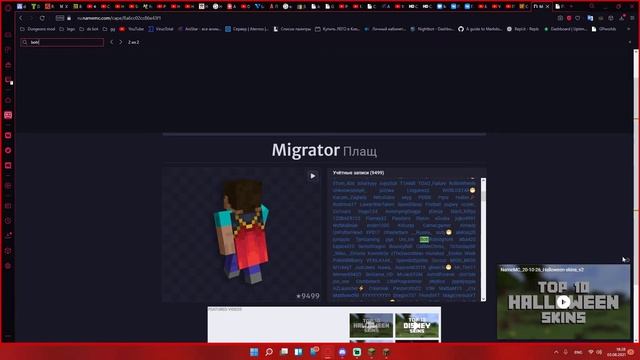
Task: Open the VirusTotal bookmark
Action: [161, 29]
